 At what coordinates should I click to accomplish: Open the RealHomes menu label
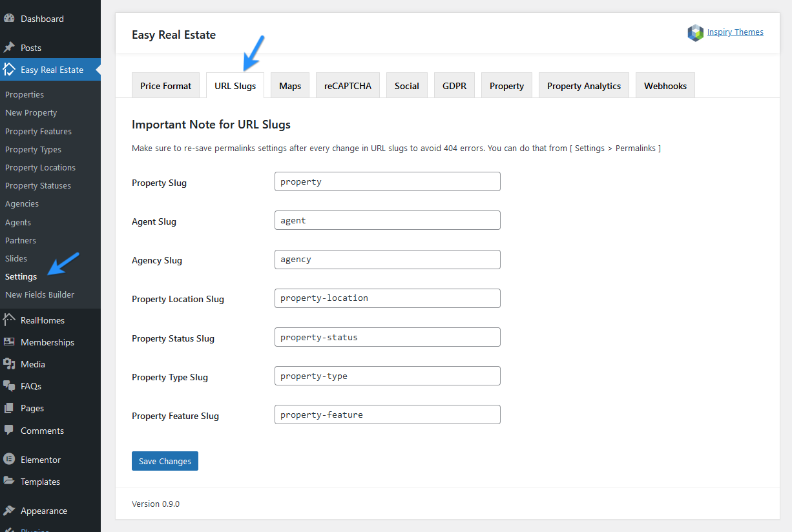(x=43, y=320)
